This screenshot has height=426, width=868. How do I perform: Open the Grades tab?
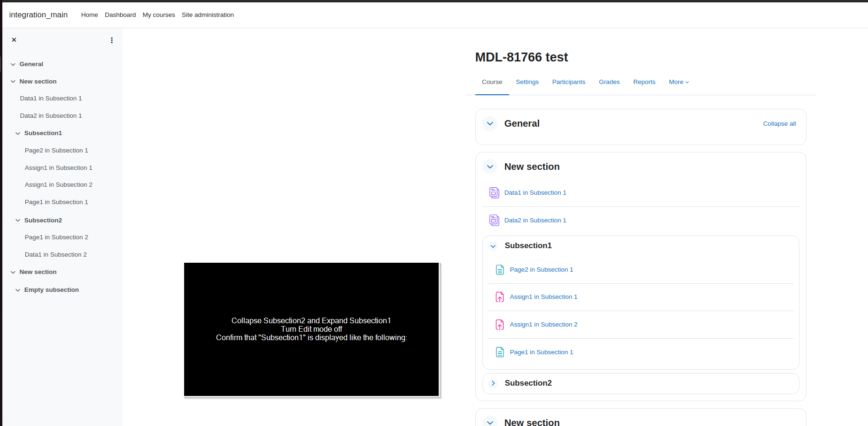609,82
